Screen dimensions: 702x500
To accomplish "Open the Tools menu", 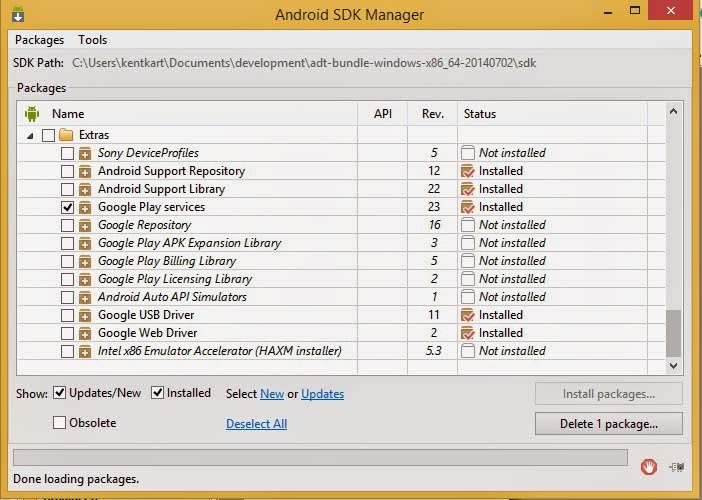I will [x=92, y=40].
